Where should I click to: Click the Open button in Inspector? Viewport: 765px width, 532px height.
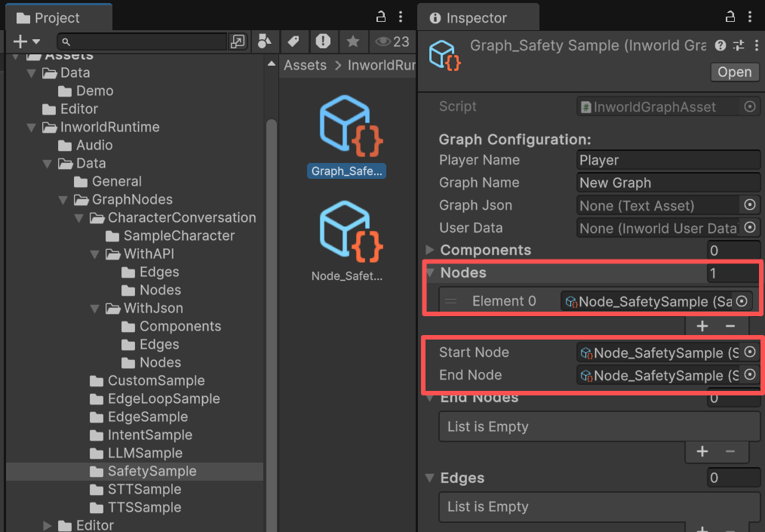(733, 72)
